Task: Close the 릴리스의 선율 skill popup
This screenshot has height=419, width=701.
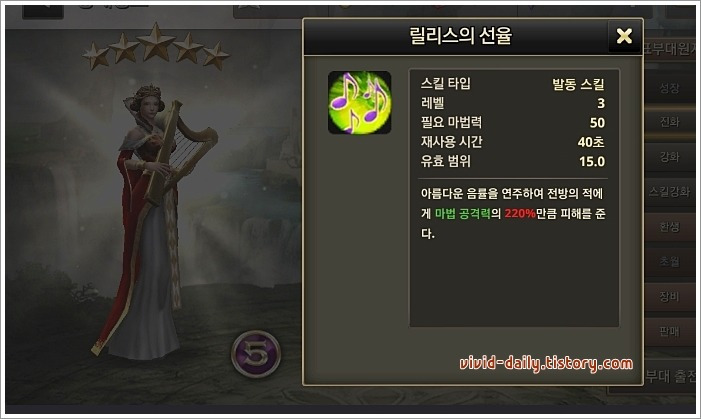Action: coord(624,36)
